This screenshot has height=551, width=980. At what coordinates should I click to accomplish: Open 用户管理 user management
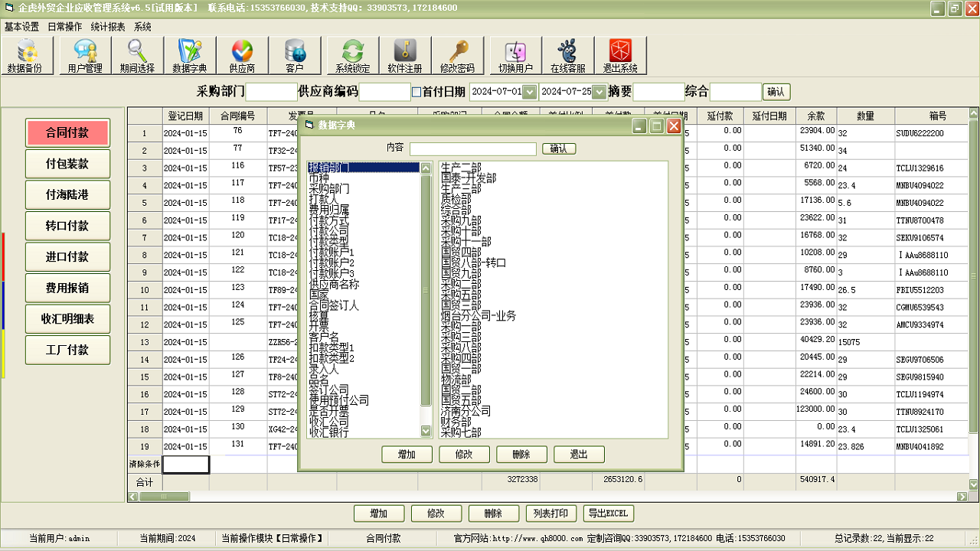click(x=84, y=56)
